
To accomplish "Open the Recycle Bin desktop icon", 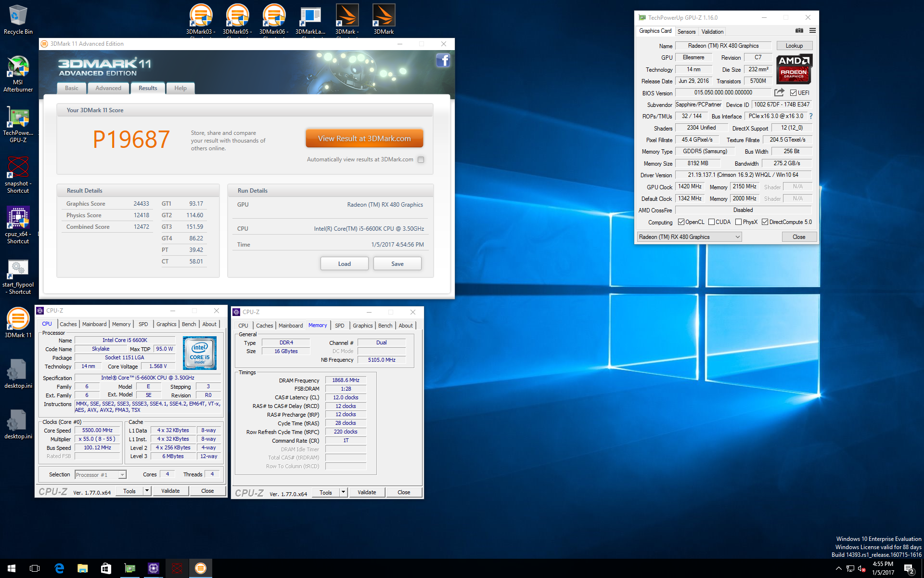I will pos(18,20).
